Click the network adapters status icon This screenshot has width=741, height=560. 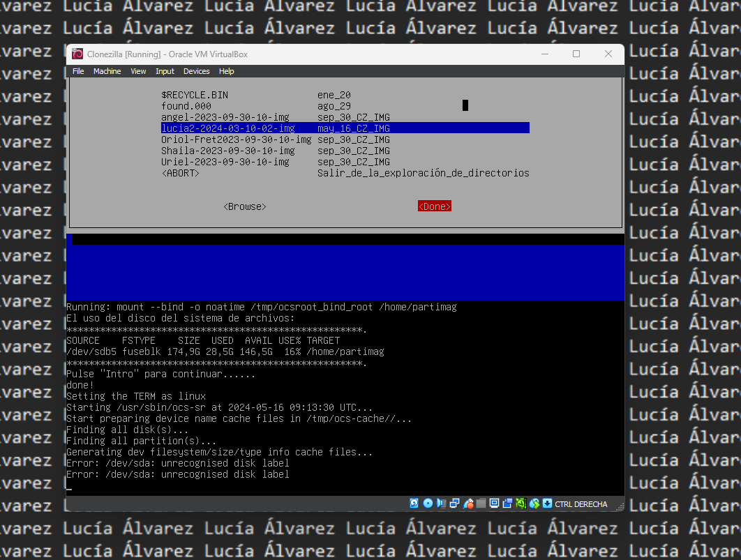pos(454,503)
